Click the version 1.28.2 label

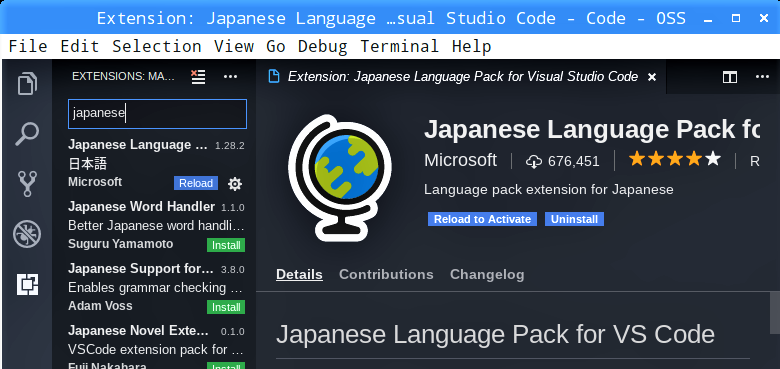coord(229,146)
